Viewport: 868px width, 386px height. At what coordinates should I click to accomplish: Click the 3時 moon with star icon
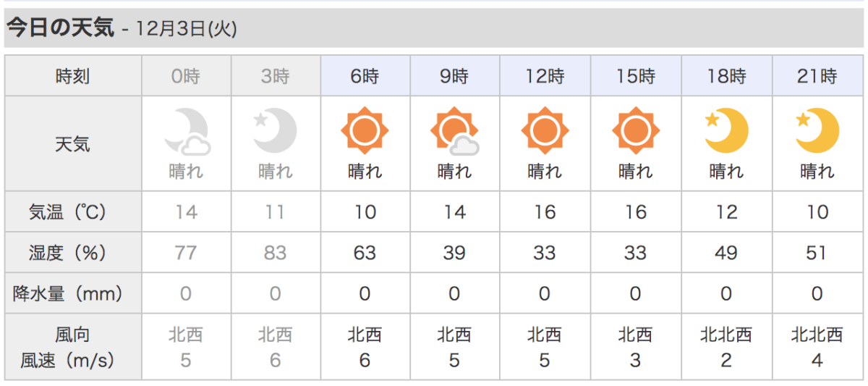[276, 131]
